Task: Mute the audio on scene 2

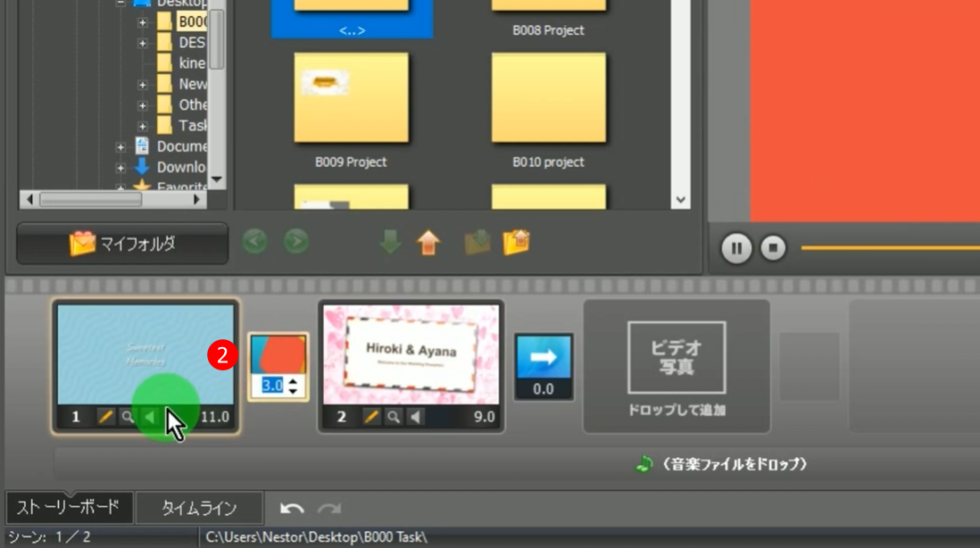Action: [415, 417]
